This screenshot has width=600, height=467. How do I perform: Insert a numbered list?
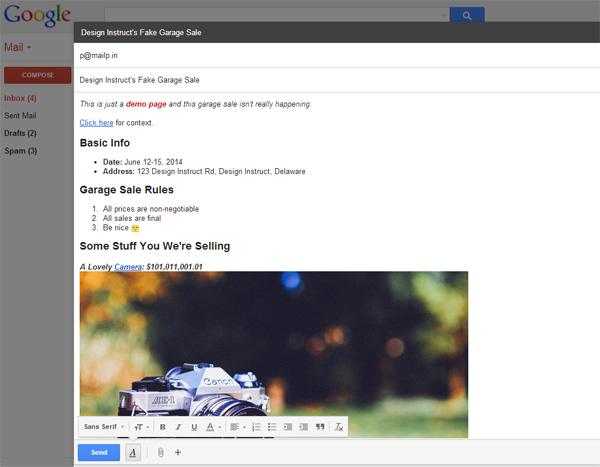point(256,427)
